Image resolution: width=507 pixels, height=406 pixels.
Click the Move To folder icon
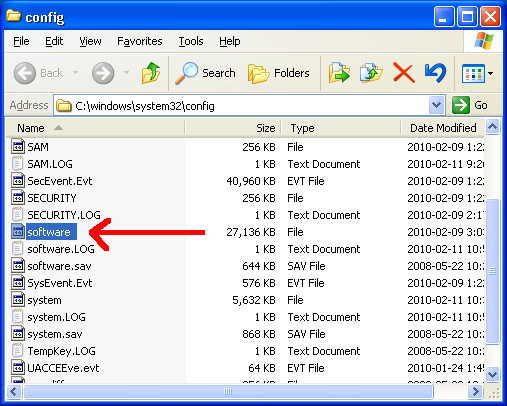coord(339,73)
